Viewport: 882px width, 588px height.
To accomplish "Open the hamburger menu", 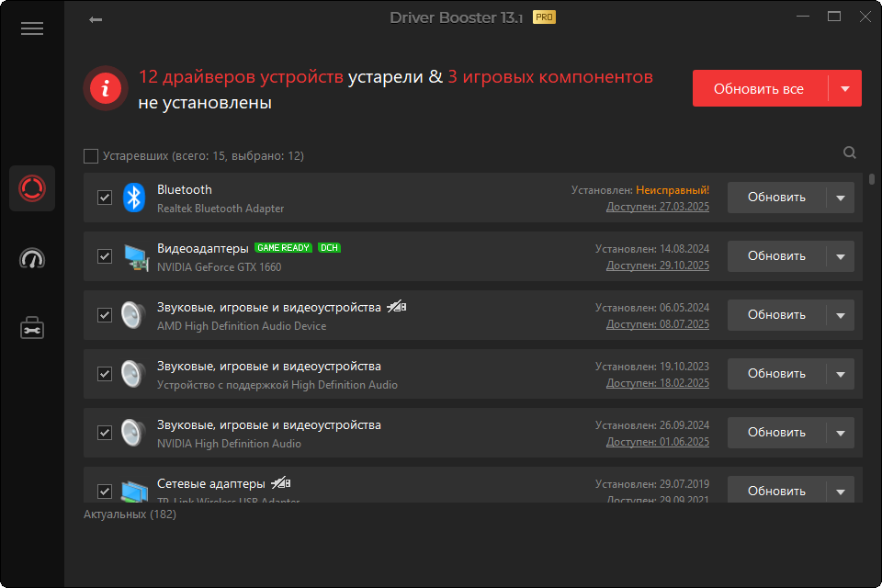I will 32,28.
